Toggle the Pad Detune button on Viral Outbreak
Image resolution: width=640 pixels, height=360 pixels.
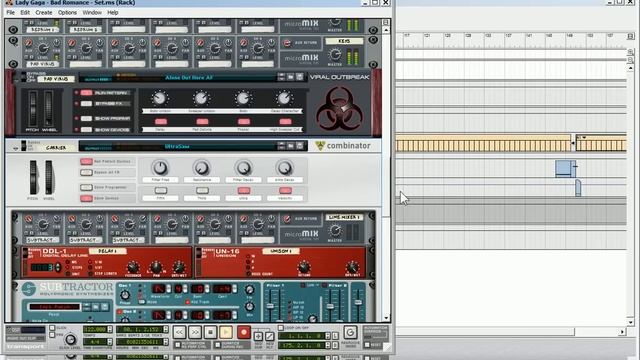coord(202,122)
